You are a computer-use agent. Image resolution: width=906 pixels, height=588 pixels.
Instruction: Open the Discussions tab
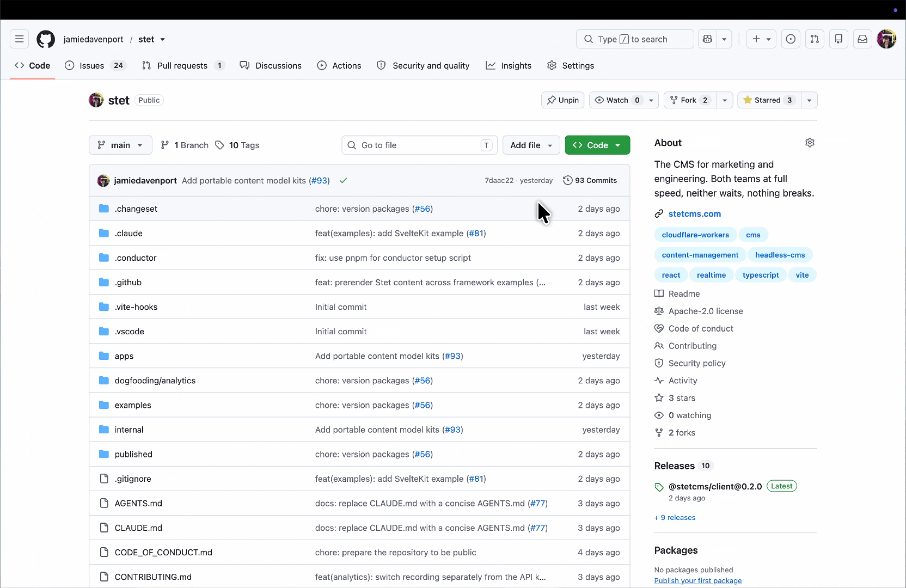[x=271, y=66]
